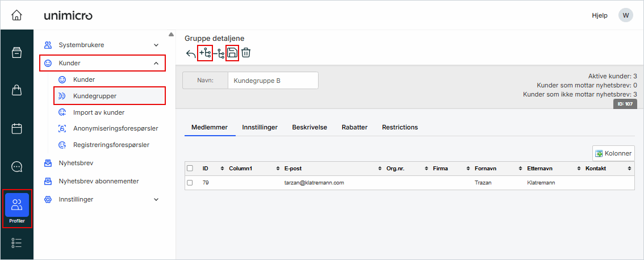644x260 pixels.
Task: Click the Systembrukere people icon
Action: coord(48,45)
